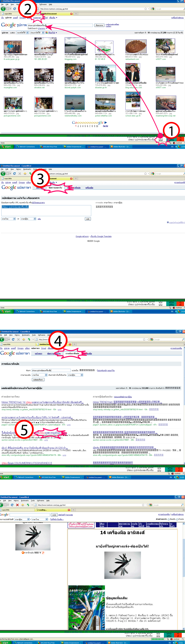
Task: Open Bookmarks menu in translate-text window
Action: pos(27,169)
